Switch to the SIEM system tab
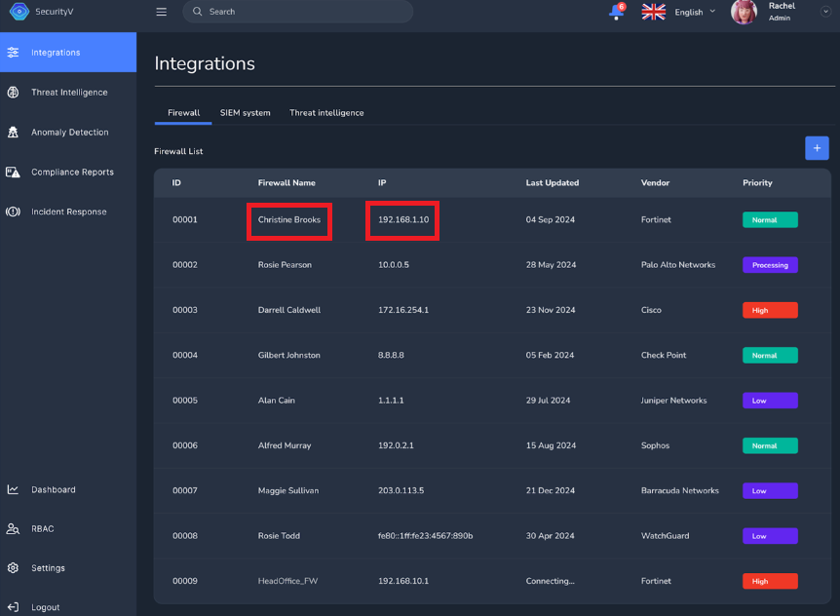 click(x=245, y=112)
